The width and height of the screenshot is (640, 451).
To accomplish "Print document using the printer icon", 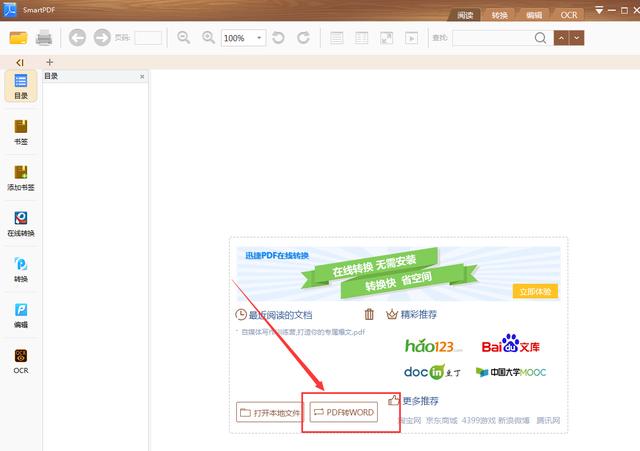I will (44, 38).
